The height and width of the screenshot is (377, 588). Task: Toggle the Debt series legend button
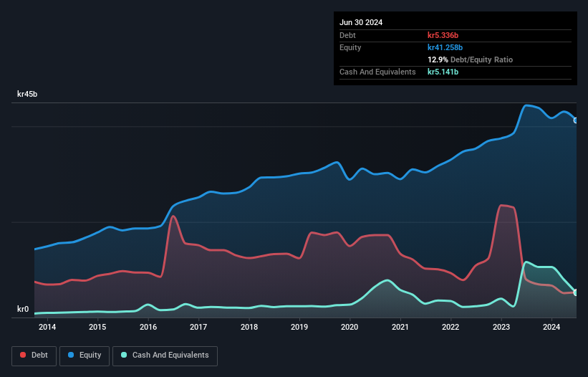click(x=34, y=355)
